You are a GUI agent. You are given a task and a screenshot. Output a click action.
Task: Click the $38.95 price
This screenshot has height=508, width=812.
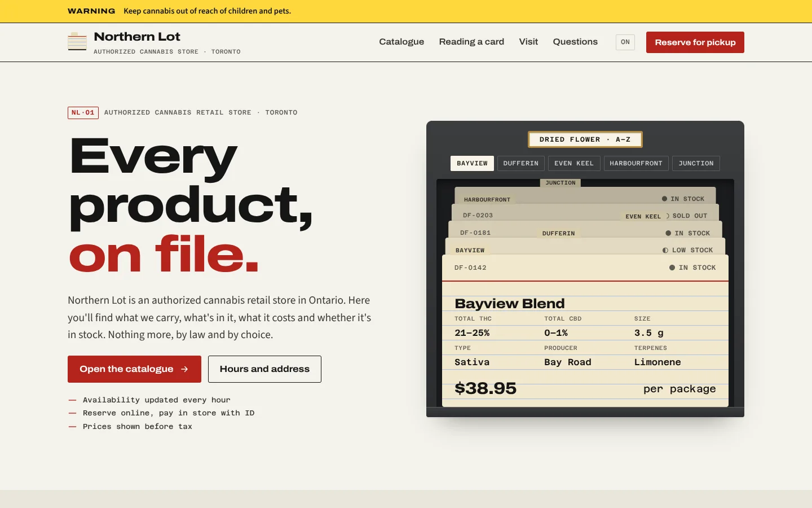coord(486,388)
